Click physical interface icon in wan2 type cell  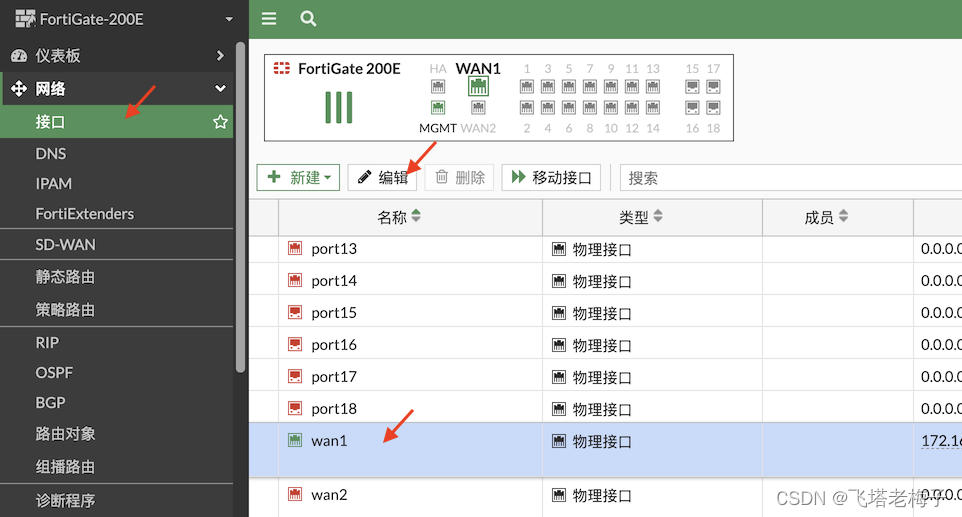(x=558, y=494)
